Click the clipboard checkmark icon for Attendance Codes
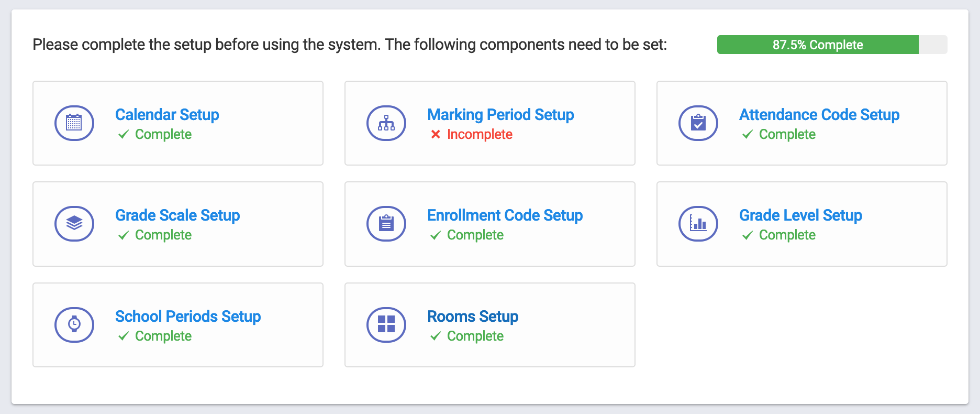This screenshot has height=414, width=980. pos(698,123)
